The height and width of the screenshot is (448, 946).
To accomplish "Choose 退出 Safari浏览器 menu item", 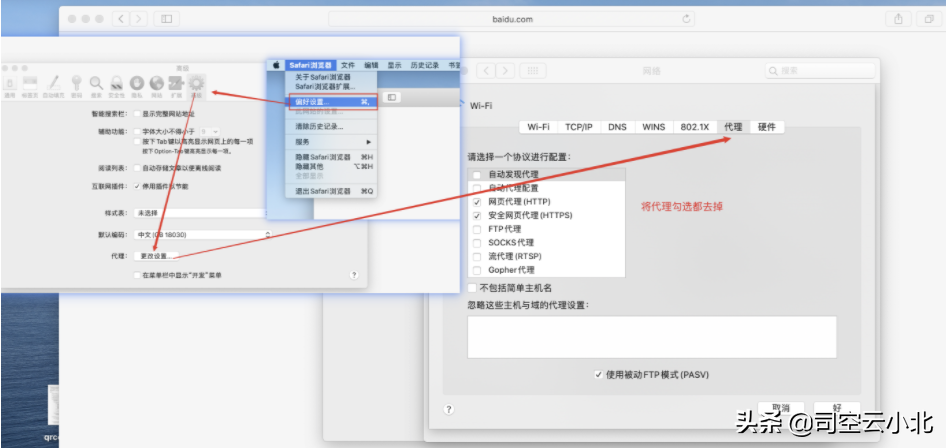I will tap(331, 191).
